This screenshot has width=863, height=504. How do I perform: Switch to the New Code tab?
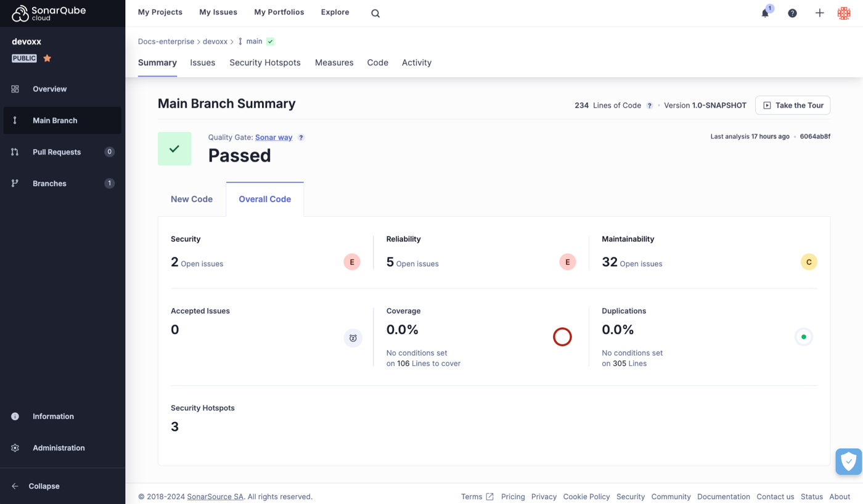tap(192, 199)
